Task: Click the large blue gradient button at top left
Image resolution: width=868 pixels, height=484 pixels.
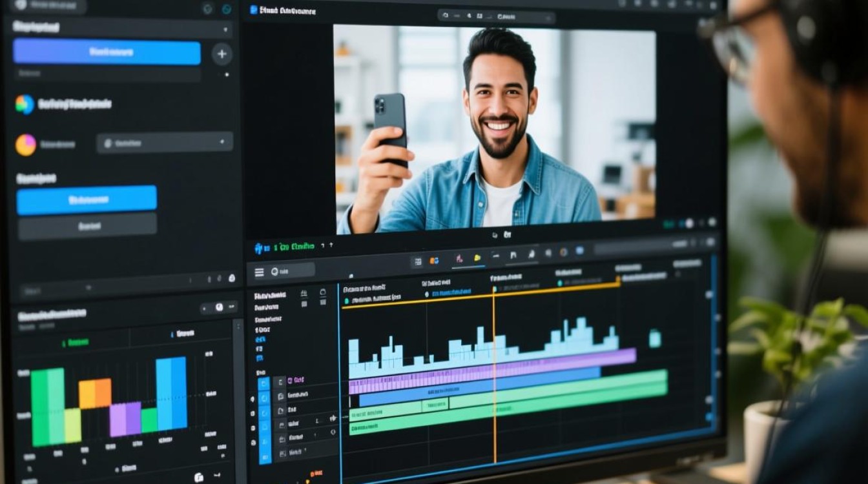Action: (107, 52)
